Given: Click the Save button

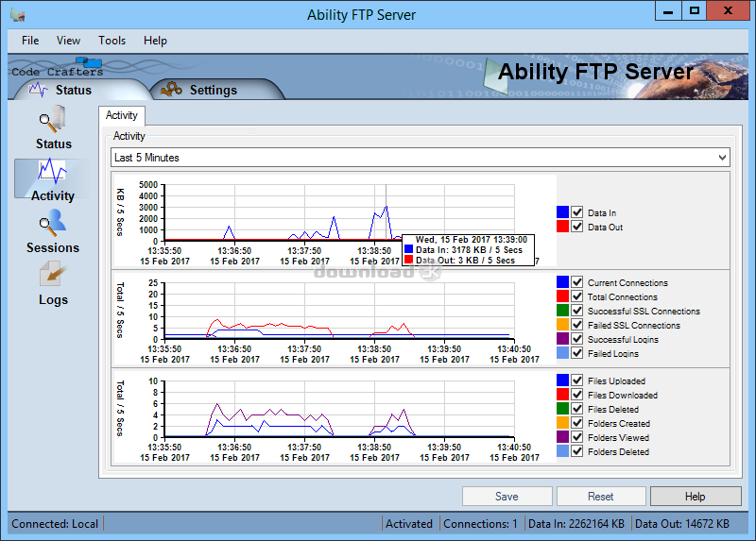Looking at the screenshot, I should (507, 497).
